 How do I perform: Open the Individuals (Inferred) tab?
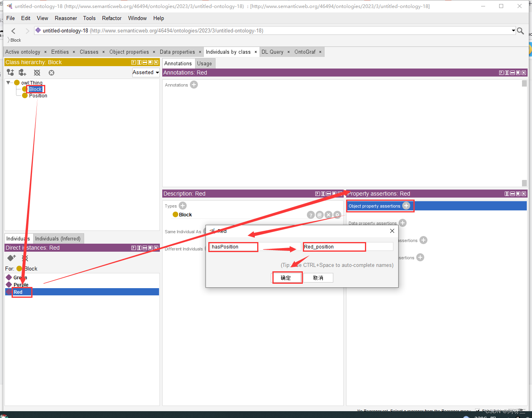(x=58, y=238)
